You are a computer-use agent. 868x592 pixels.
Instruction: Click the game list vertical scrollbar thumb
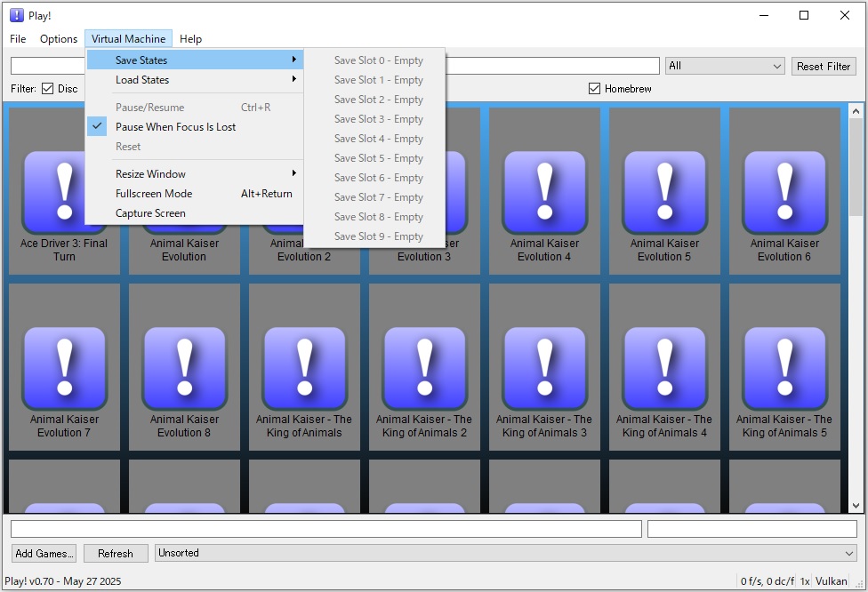tap(856, 168)
